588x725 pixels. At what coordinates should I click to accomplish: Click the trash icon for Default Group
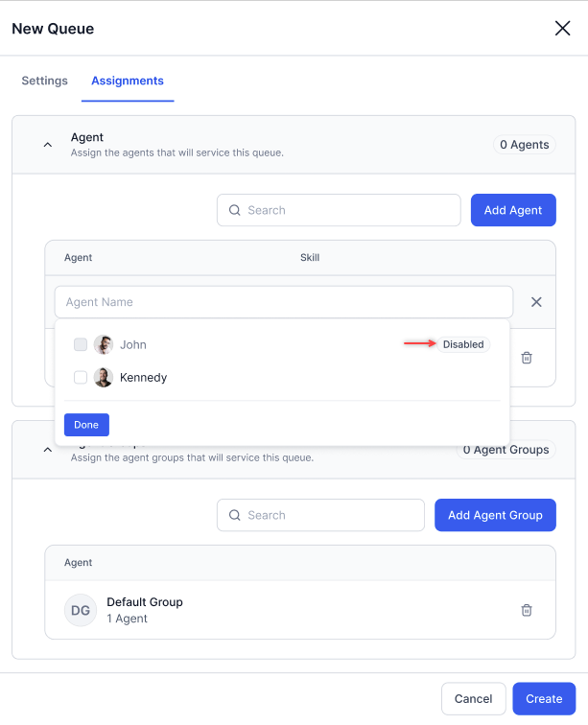coord(527,610)
